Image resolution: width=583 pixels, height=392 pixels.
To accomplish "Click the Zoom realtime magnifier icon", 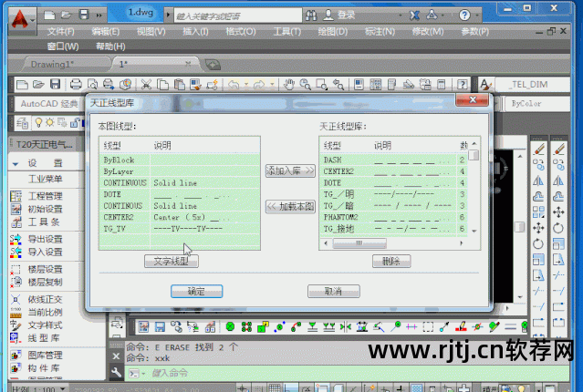I will tap(306, 85).
